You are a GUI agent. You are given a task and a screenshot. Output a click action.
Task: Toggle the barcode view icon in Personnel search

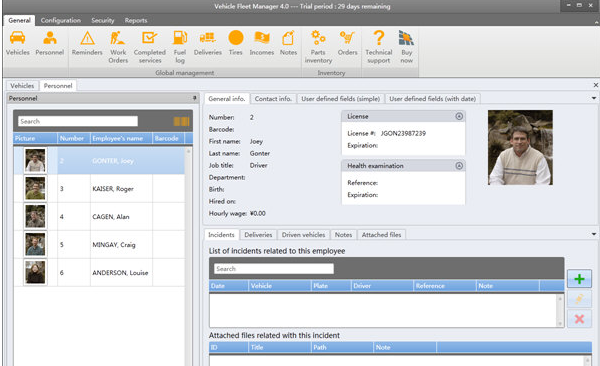181,121
